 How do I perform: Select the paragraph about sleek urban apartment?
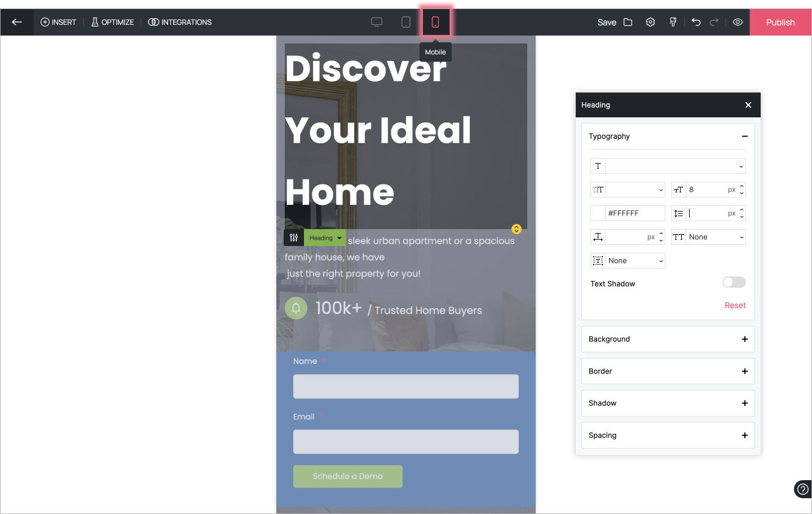click(400, 257)
